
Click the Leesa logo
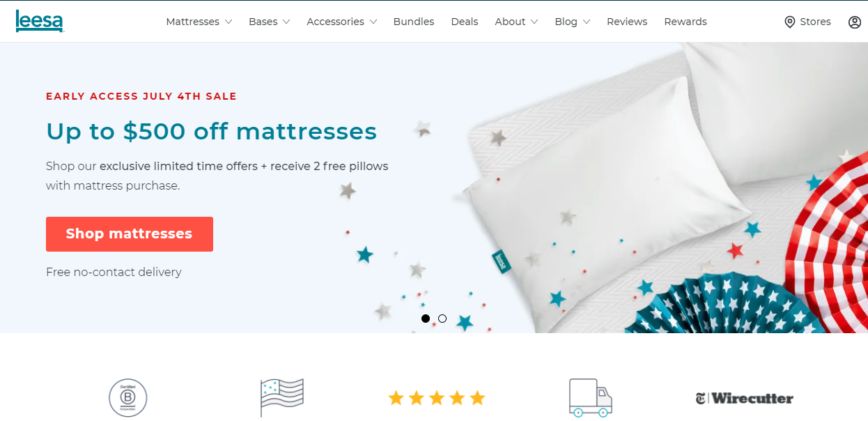click(40, 21)
